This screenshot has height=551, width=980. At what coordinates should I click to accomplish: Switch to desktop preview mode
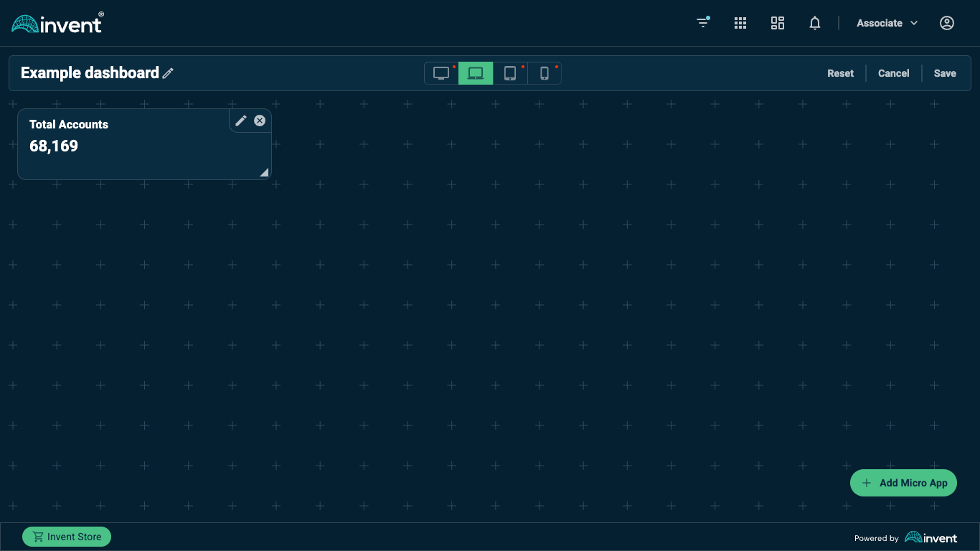[440, 72]
